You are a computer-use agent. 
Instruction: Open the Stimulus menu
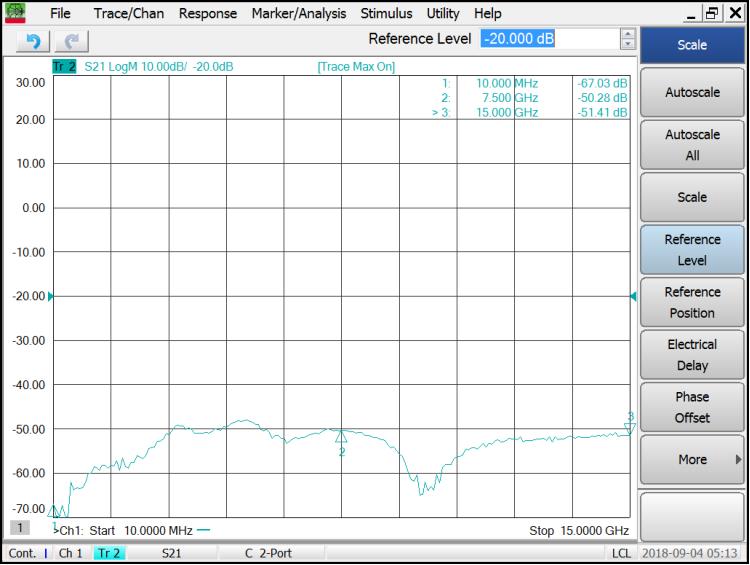(x=386, y=13)
